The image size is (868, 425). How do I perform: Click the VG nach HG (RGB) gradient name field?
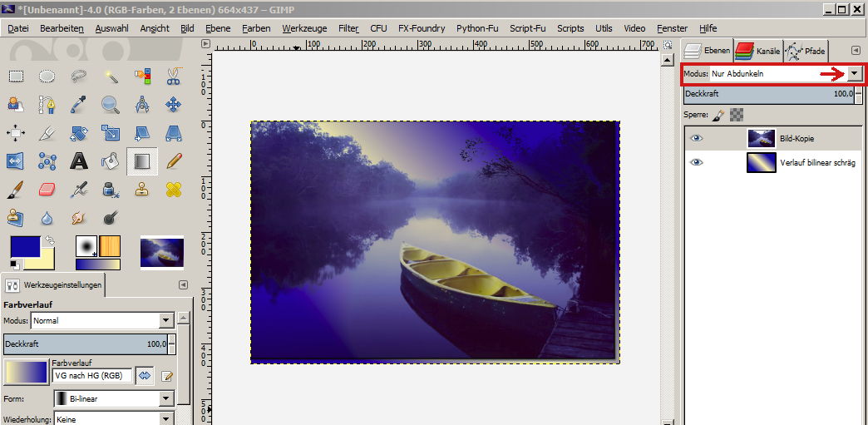point(92,376)
